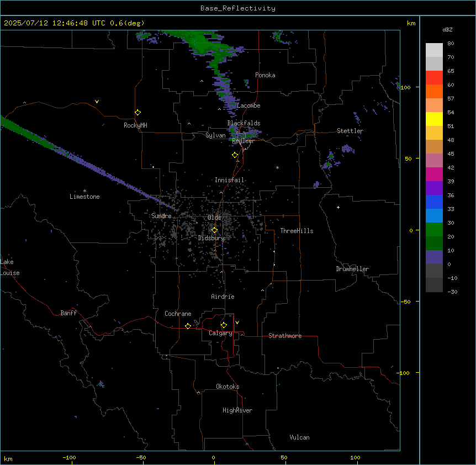The width and height of the screenshot is (476, 465).
Task: Click the Ponoka city label
Action: (x=265, y=75)
